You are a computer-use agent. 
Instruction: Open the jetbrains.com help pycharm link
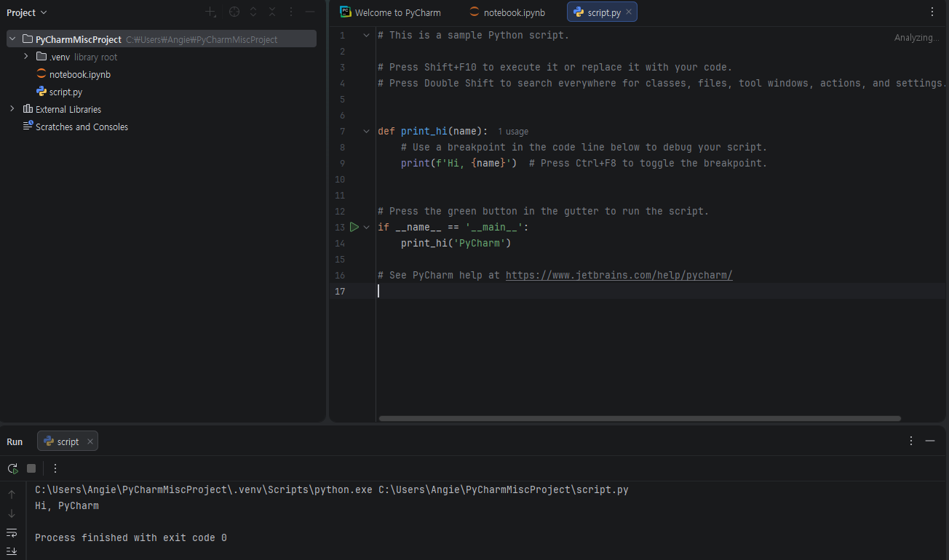coord(619,275)
